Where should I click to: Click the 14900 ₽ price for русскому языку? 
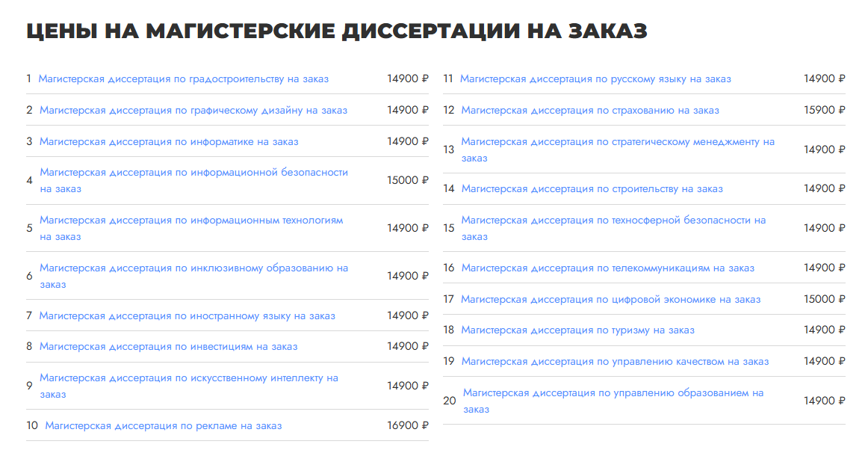pyautogui.click(x=824, y=78)
